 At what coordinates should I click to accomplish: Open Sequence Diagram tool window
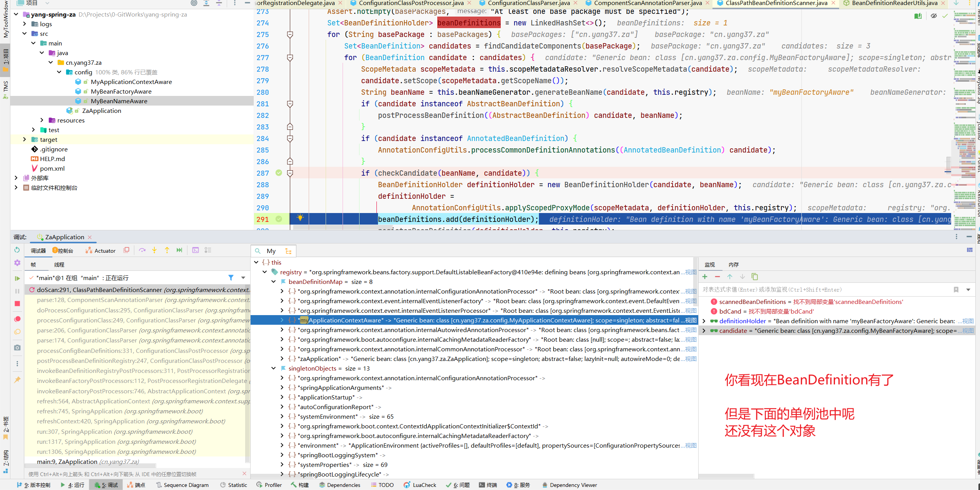(182, 485)
